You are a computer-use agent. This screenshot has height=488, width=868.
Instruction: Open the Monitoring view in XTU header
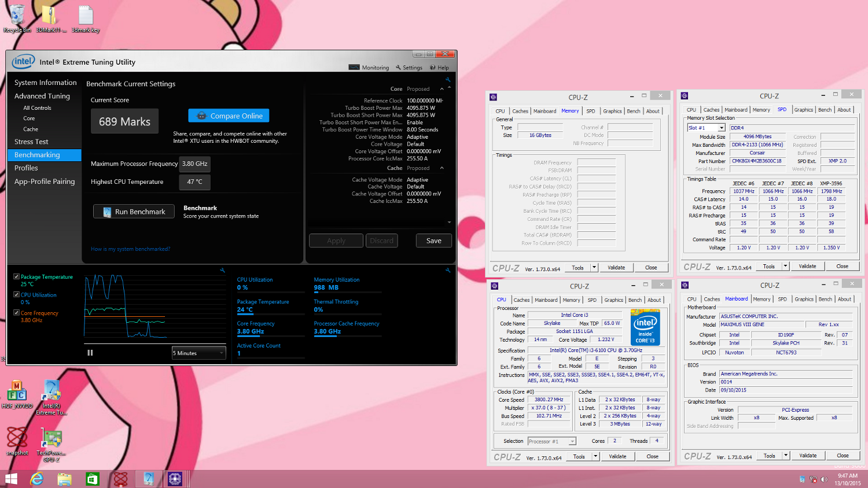pyautogui.click(x=369, y=68)
